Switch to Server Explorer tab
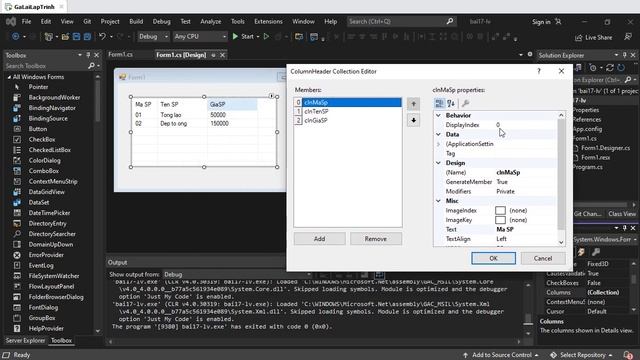 [x=25, y=340]
